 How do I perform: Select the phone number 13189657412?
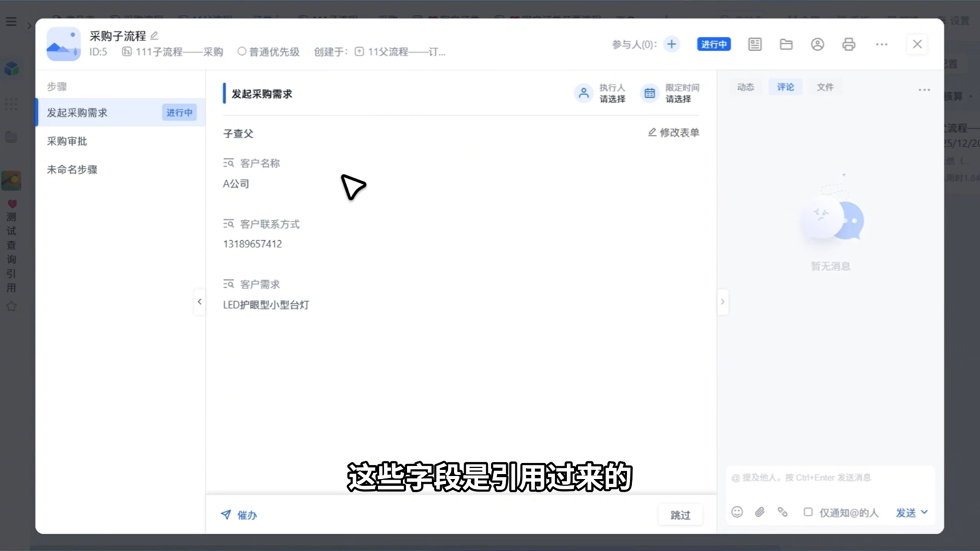252,244
